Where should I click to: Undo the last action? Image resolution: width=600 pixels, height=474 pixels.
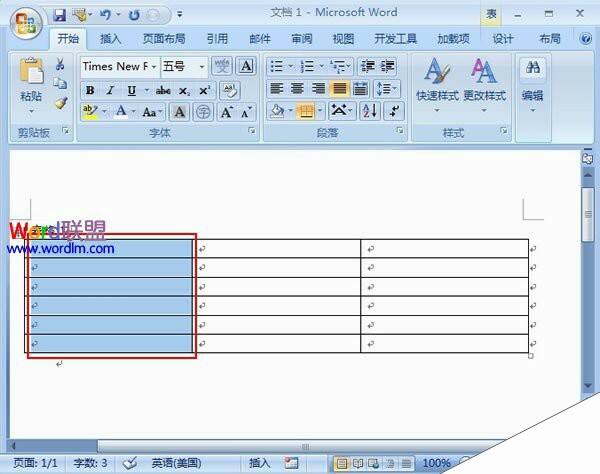coord(105,15)
